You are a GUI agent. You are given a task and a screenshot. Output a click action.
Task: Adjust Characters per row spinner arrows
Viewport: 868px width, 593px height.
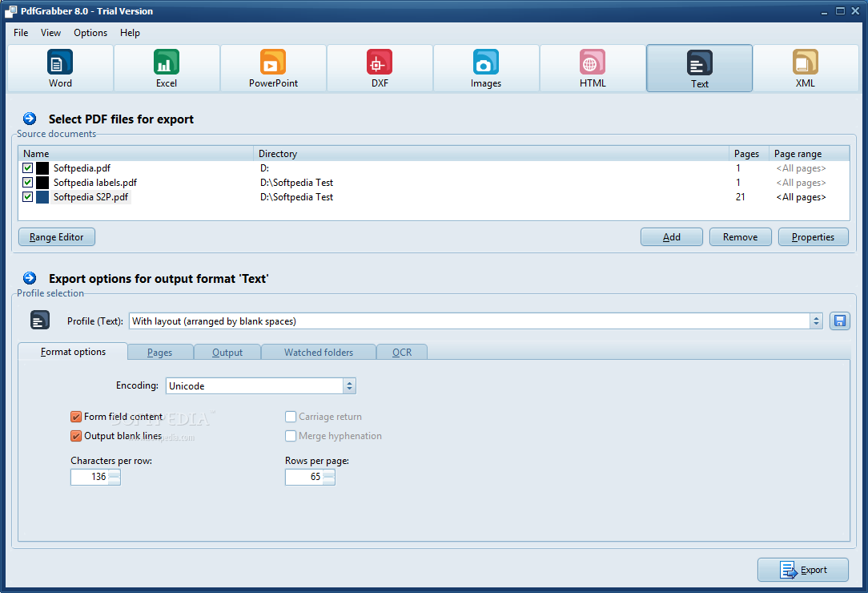point(115,477)
